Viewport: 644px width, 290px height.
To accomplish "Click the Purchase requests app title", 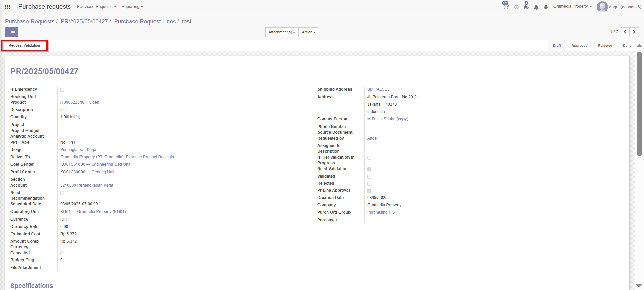I will coord(45,7).
